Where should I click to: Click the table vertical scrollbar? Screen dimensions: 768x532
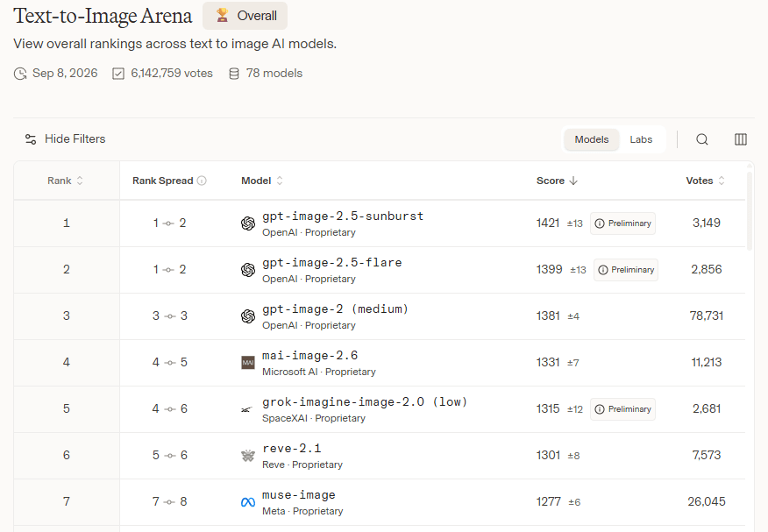point(750,210)
